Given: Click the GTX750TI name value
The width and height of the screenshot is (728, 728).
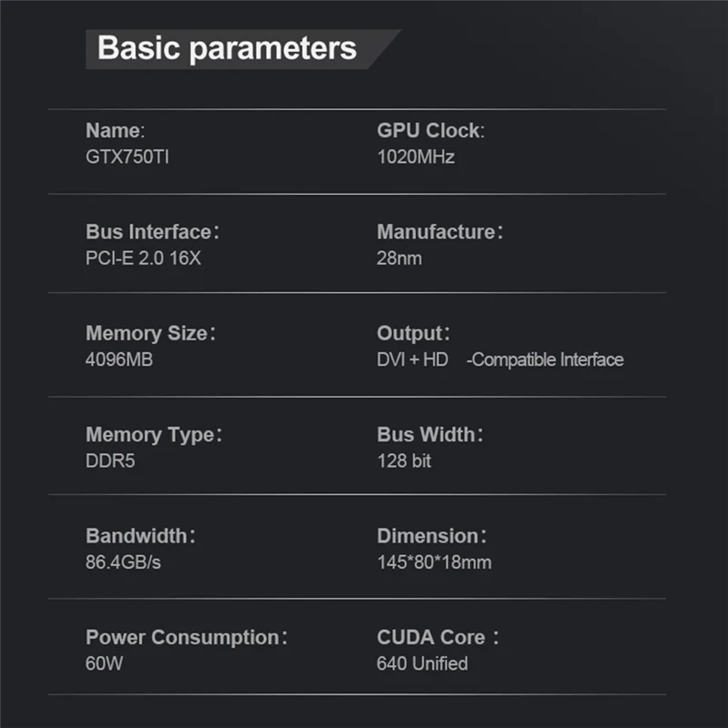Looking at the screenshot, I should pyautogui.click(x=127, y=157).
